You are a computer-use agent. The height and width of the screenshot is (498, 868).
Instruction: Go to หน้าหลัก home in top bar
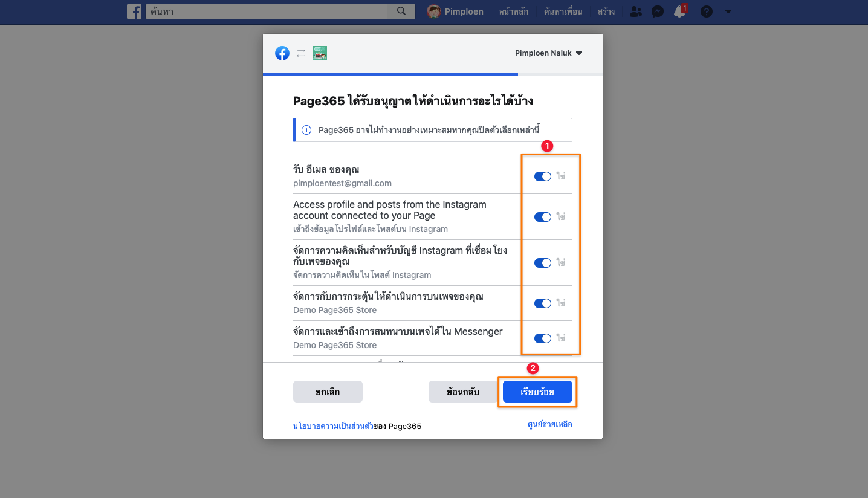coord(513,11)
